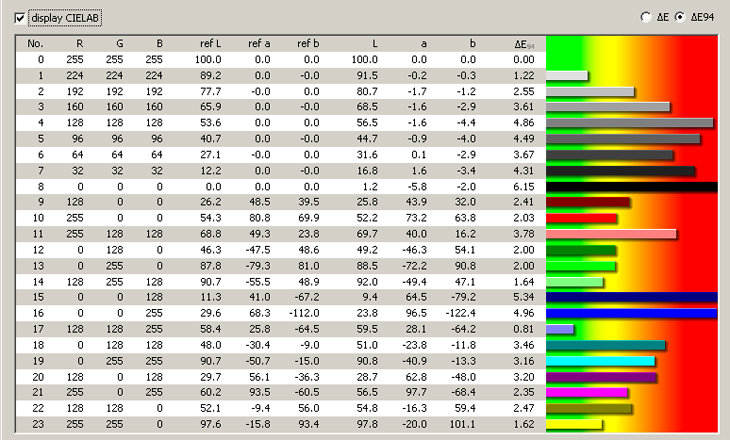Select the ΔE94 radio button
730x440 pixels.
pos(682,18)
